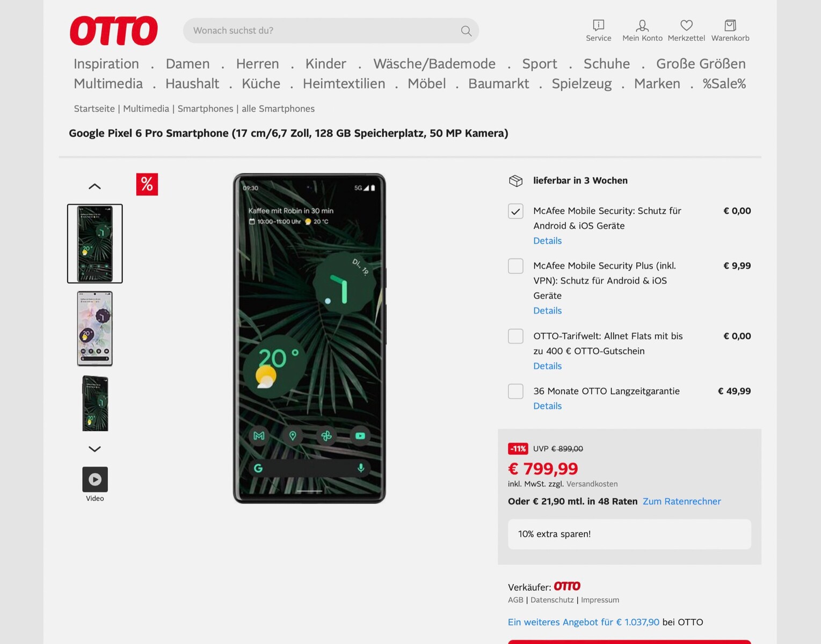Open the Große Größen menu
This screenshot has width=821, height=644.
click(701, 64)
